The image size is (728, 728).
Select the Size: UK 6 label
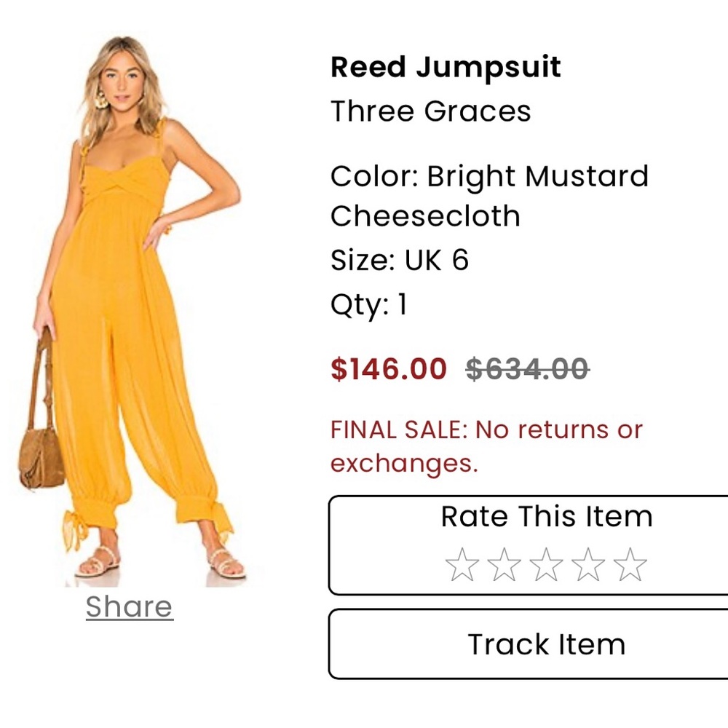tap(400, 261)
